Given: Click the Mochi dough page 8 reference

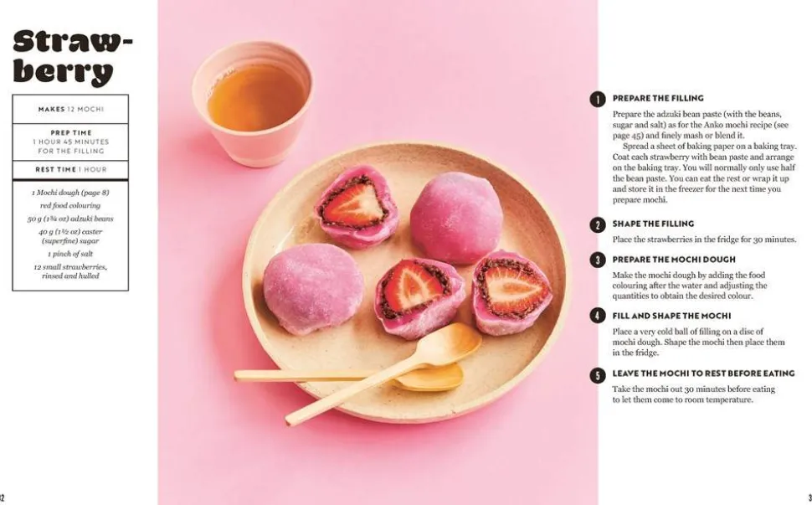Looking at the screenshot, I should point(70,192).
